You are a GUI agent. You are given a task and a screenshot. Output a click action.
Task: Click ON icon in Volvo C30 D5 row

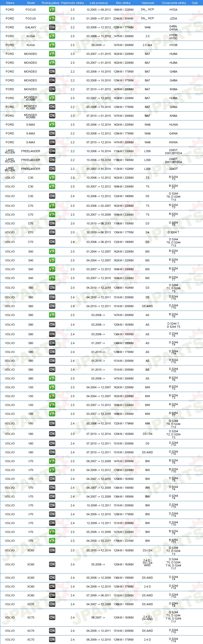point(52,196)
